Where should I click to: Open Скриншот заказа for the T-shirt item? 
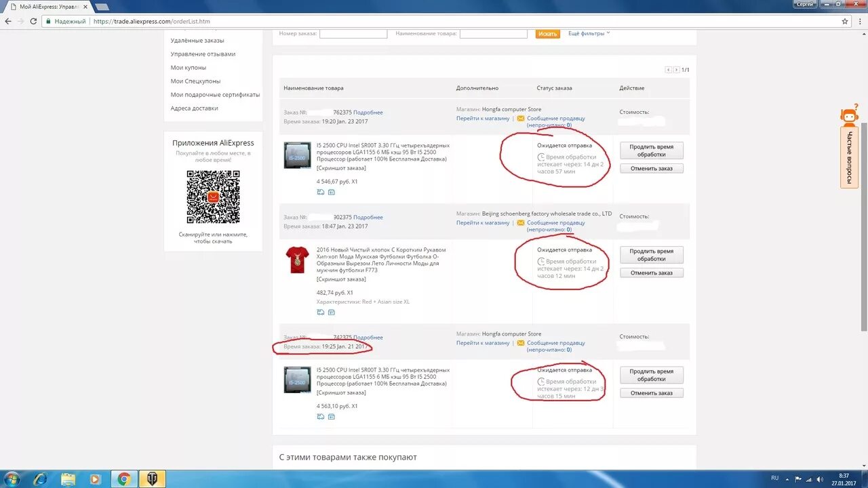pos(341,279)
